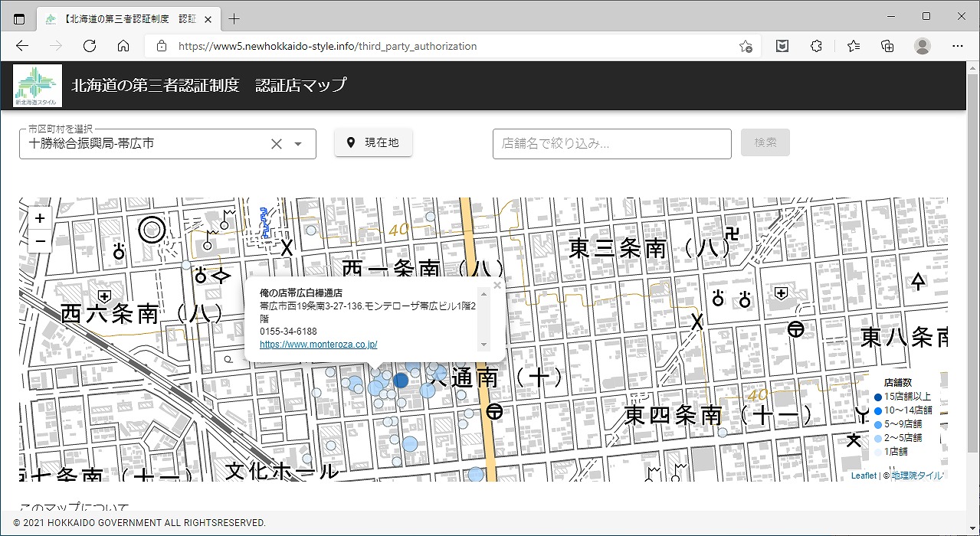Click the dark blue store cluster marker
980x536 pixels.
coord(401,380)
